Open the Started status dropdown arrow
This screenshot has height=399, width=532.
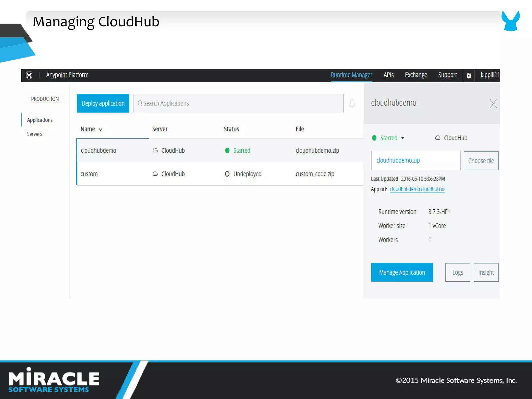pyautogui.click(x=402, y=138)
